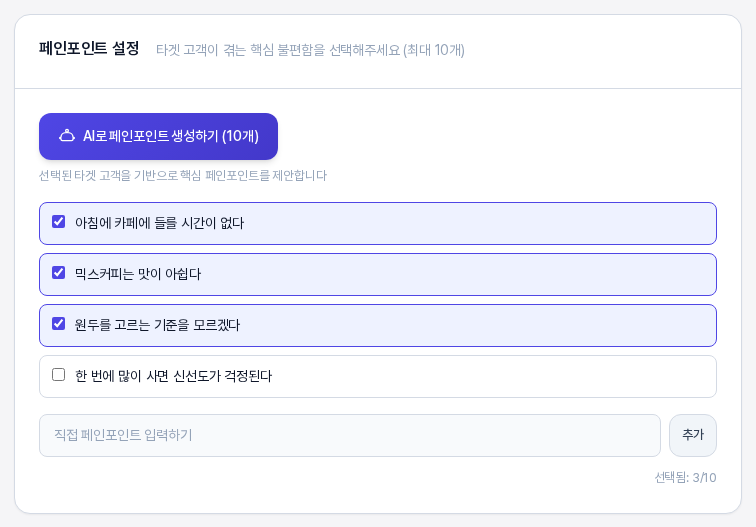756x527 pixels.
Task: Focus the 직접 페인포인트 입력하기 input field
Action: click(x=350, y=435)
